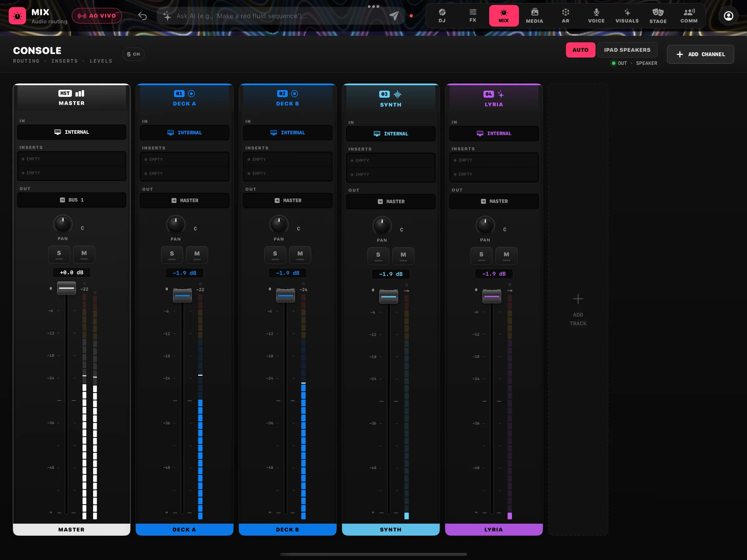Viewport: 747px width, 560px height.
Task: Click the AO VIVO live button
Action: [97, 16]
